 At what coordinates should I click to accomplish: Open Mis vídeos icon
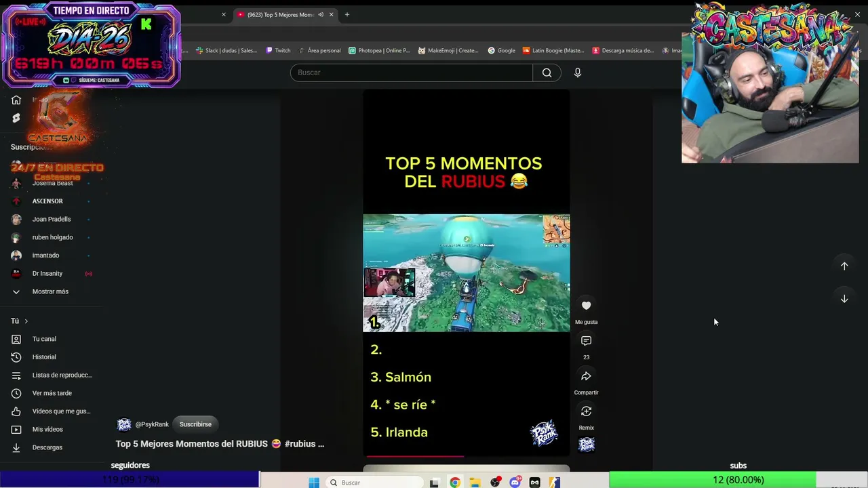(x=16, y=429)
